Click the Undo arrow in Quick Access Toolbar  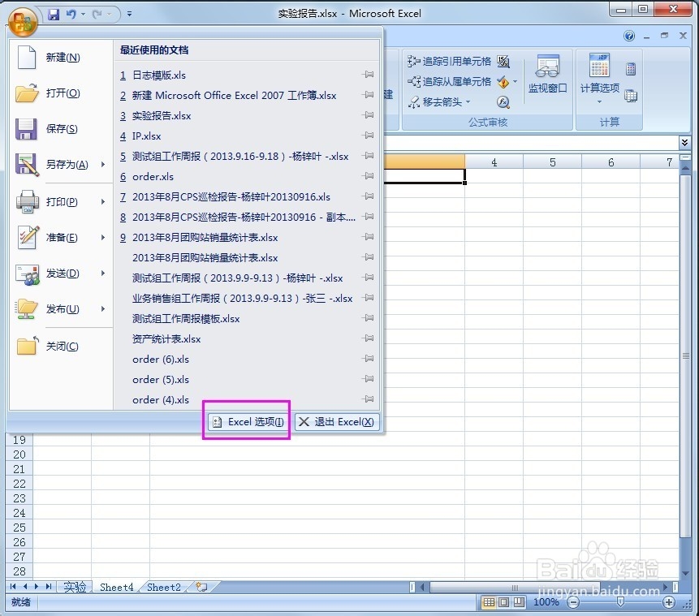pos(71,15)
